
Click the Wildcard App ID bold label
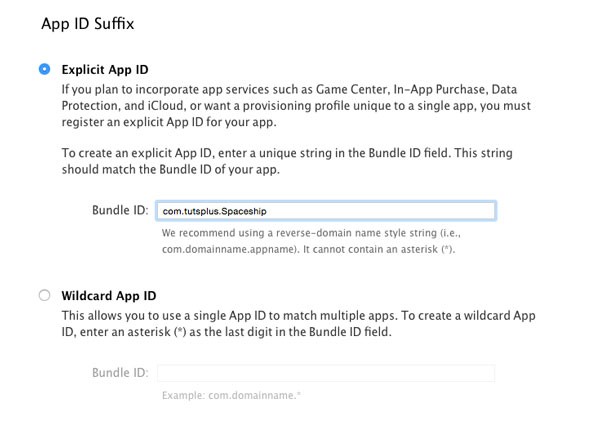(109, 296)
